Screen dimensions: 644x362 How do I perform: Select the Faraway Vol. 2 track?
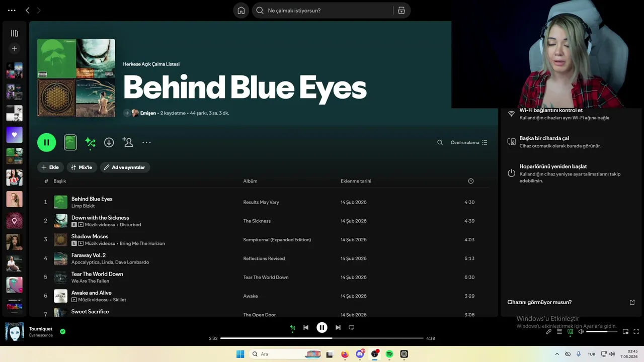coord(89,255)
